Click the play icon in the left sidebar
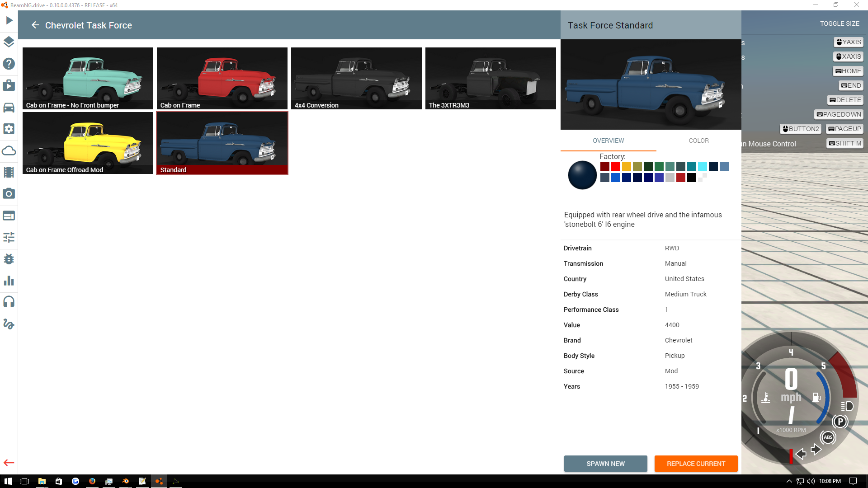The image size is (868, 488). pos(9,20)
